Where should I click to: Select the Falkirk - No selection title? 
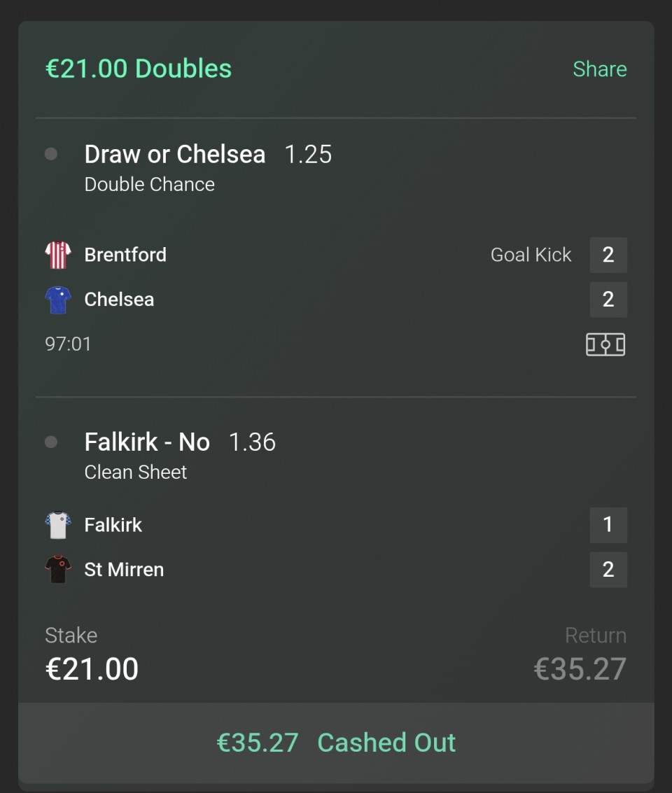147,442
